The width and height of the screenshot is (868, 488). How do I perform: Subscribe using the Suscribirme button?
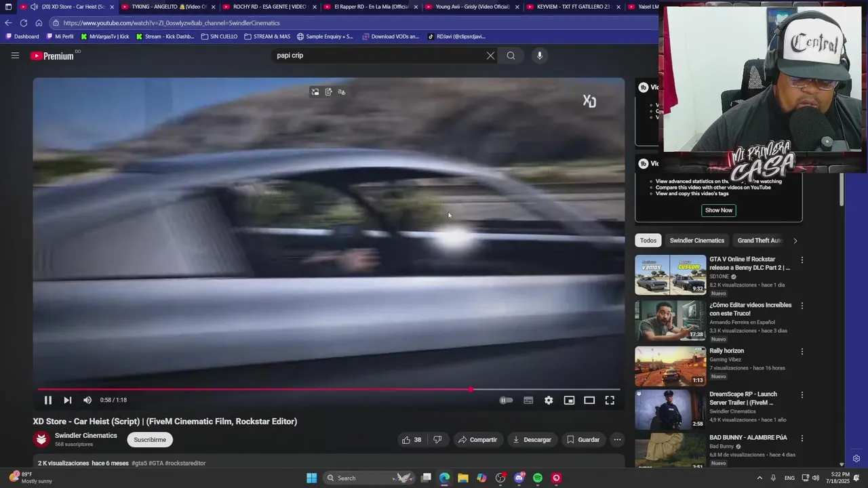(x=150, y=440)
